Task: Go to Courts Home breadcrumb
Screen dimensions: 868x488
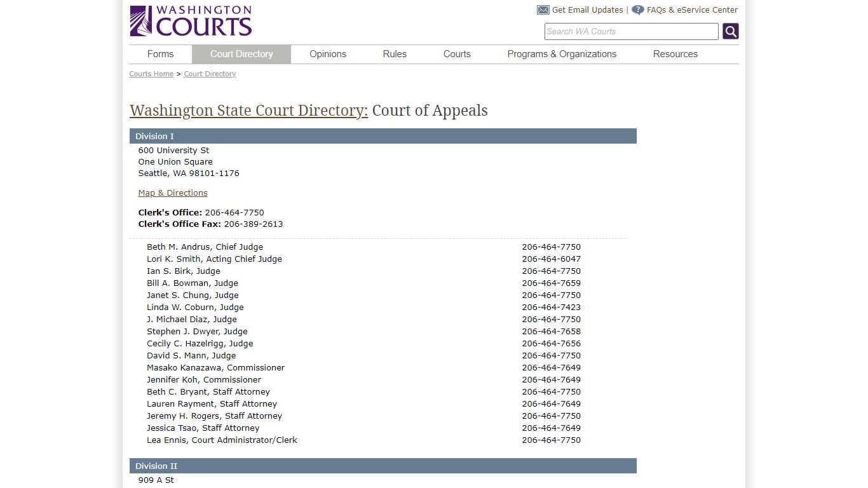Action: click(151, 74)
